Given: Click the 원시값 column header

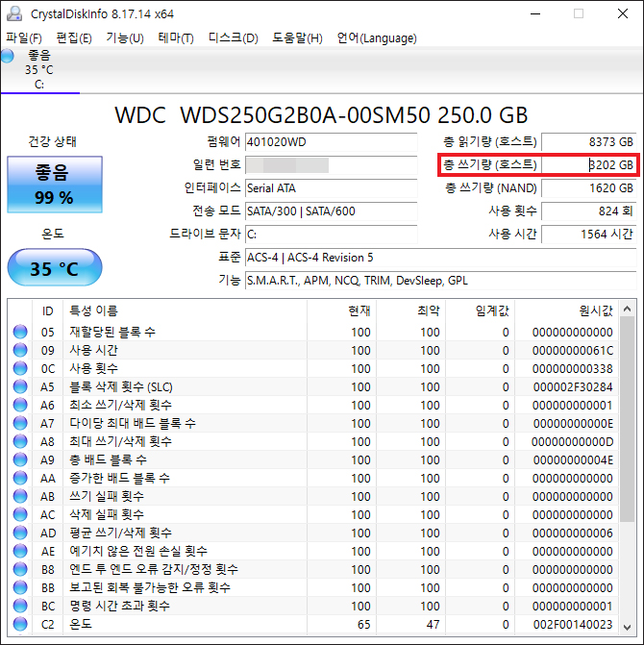Looking at the screenshot, I should [x=566, y=310].
